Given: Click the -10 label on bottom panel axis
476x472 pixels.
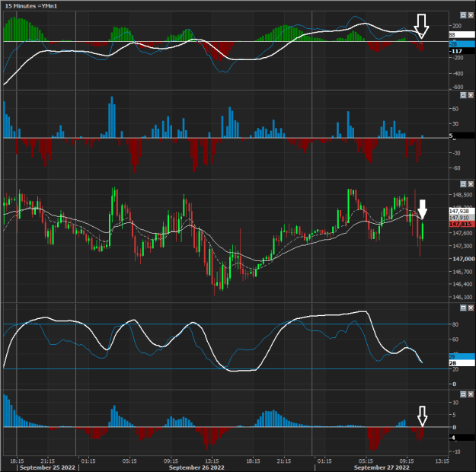Looking at the screenshot, I should 456,451.
